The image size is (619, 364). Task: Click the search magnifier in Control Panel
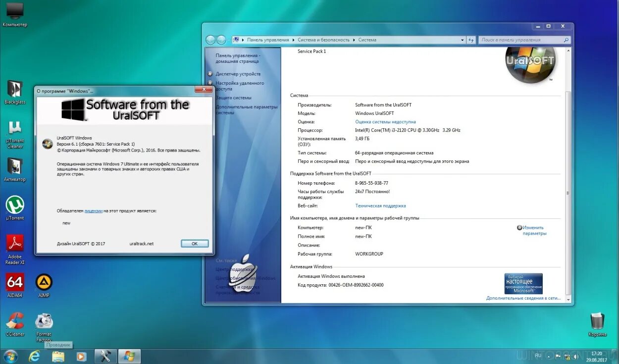click(566, 40)
